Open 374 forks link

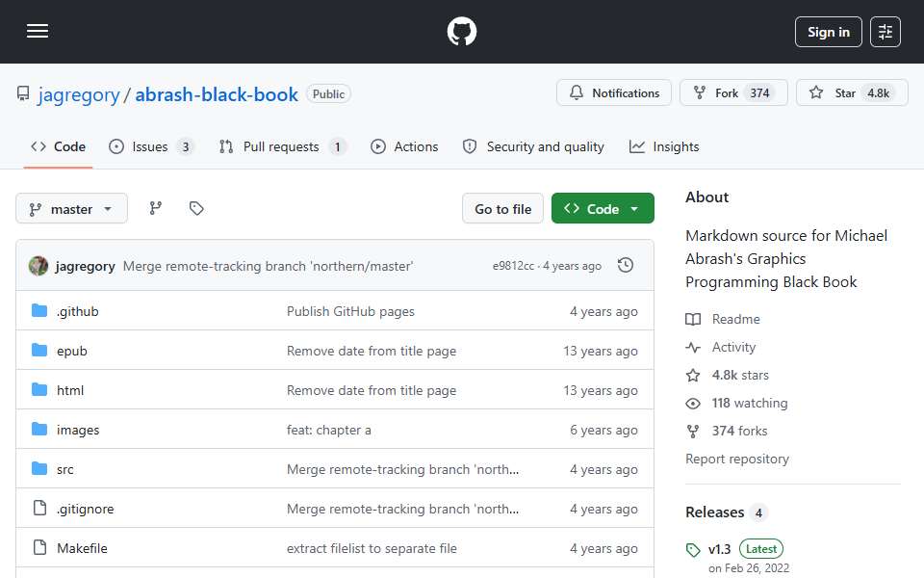point(727,432)
